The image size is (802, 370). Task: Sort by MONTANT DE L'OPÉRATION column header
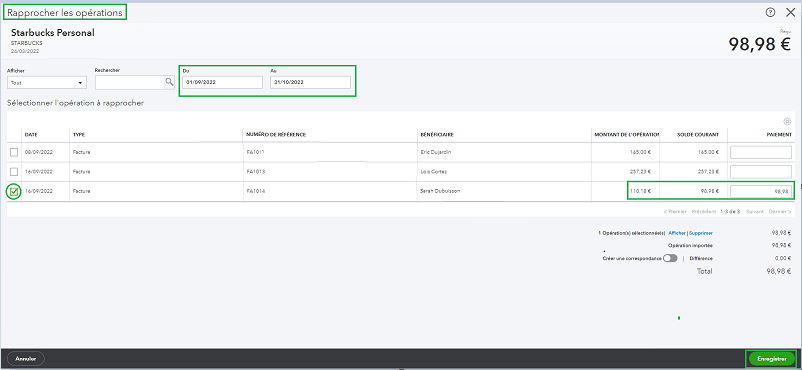627,135
